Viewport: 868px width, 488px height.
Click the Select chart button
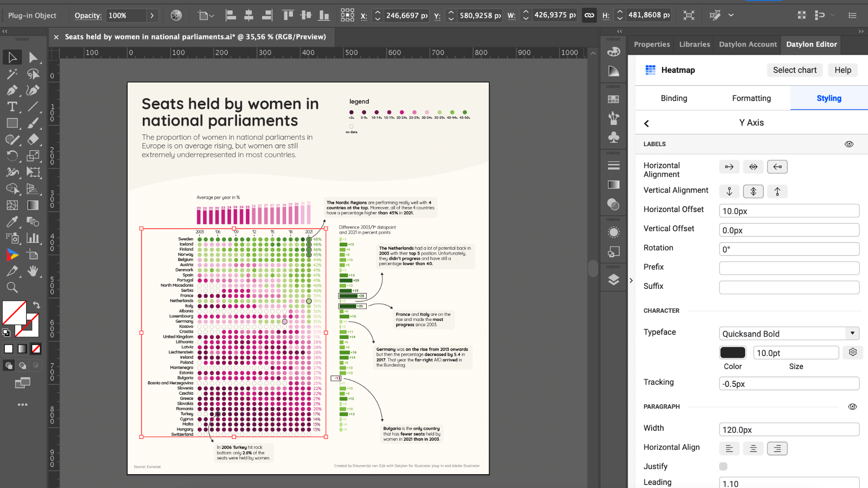tap(795, 70)
